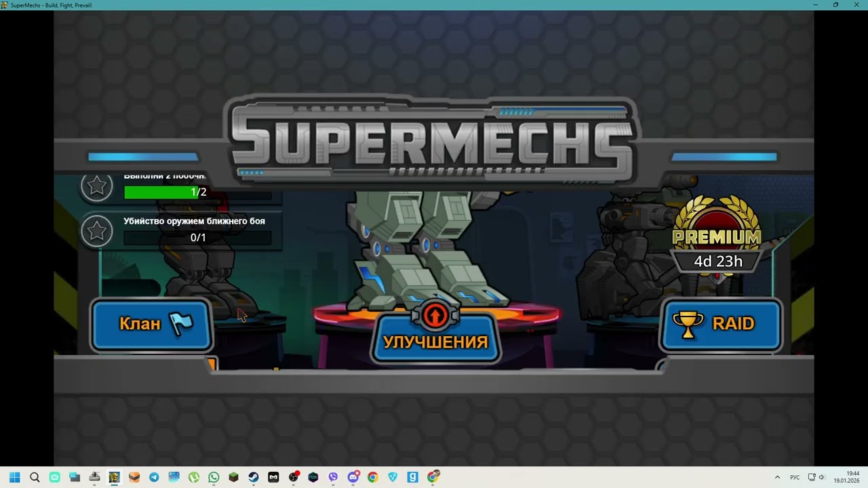Open the volume speaker tray icon
868x488 pixels.
point(822,477)
